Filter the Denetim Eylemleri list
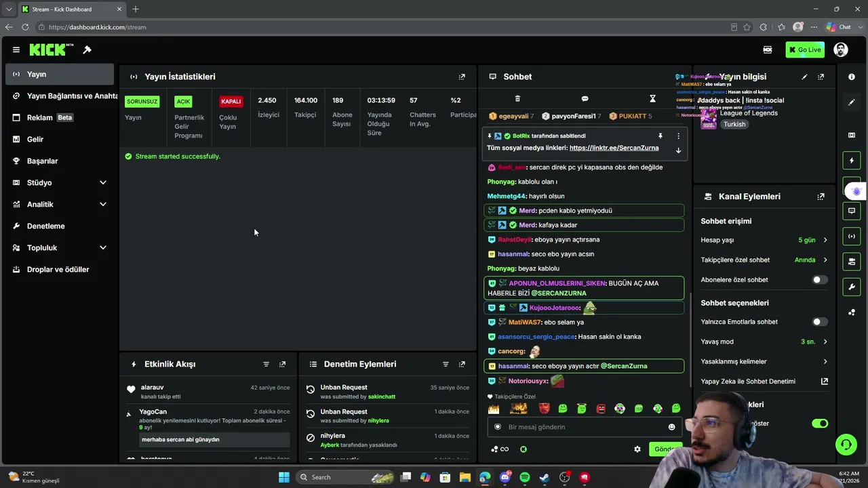The height and width of the screenshot is (488, 868). tap(446, 364)
